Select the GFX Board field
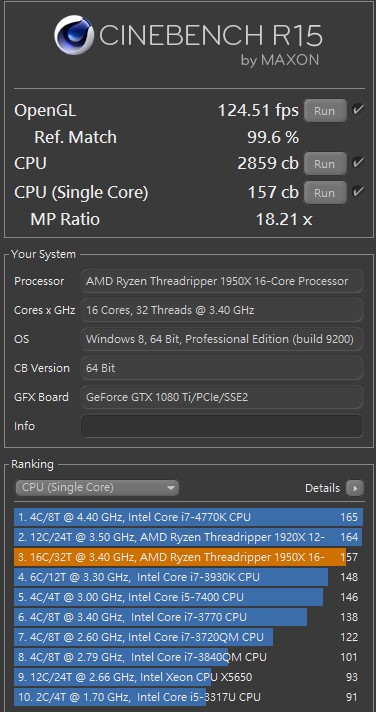 (x=222, y=397)
